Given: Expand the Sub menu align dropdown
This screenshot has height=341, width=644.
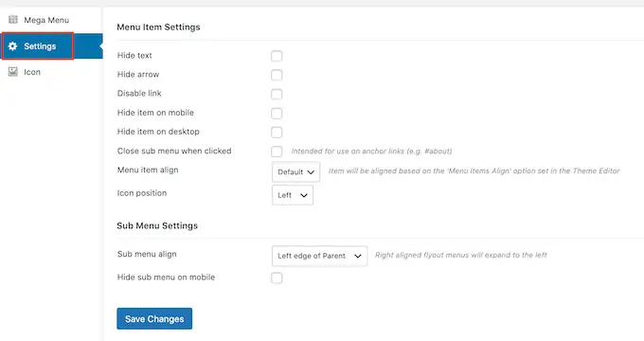Looking at the screenshot, I should tap(319, 256).
